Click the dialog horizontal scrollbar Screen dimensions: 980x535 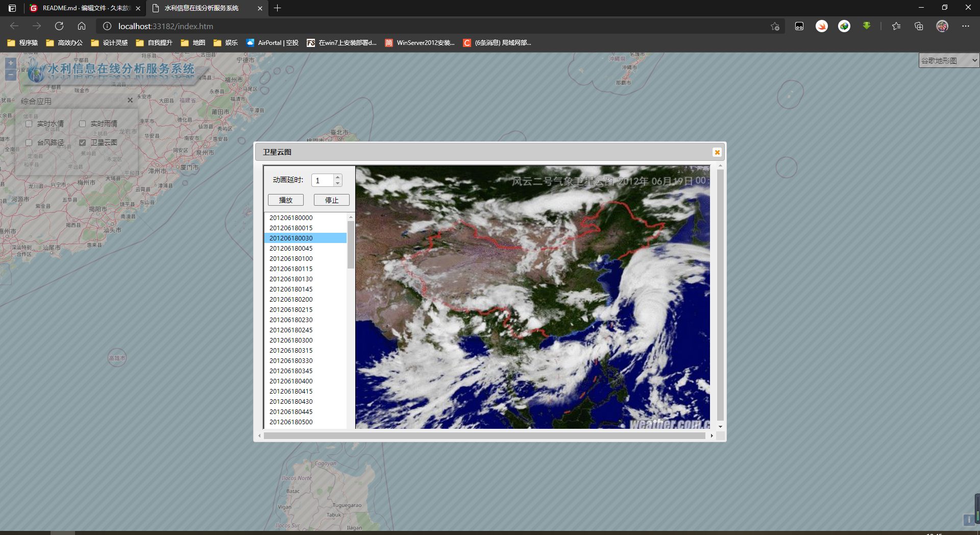485,435
